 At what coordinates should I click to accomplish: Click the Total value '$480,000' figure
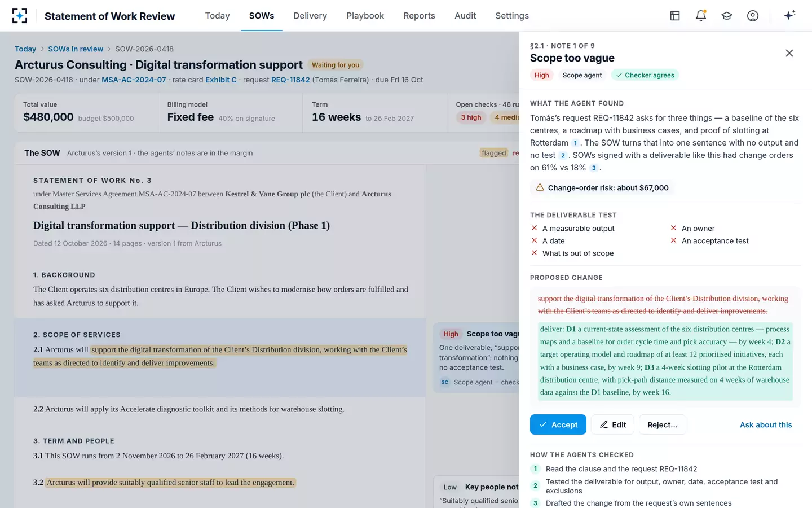(48, 117)
